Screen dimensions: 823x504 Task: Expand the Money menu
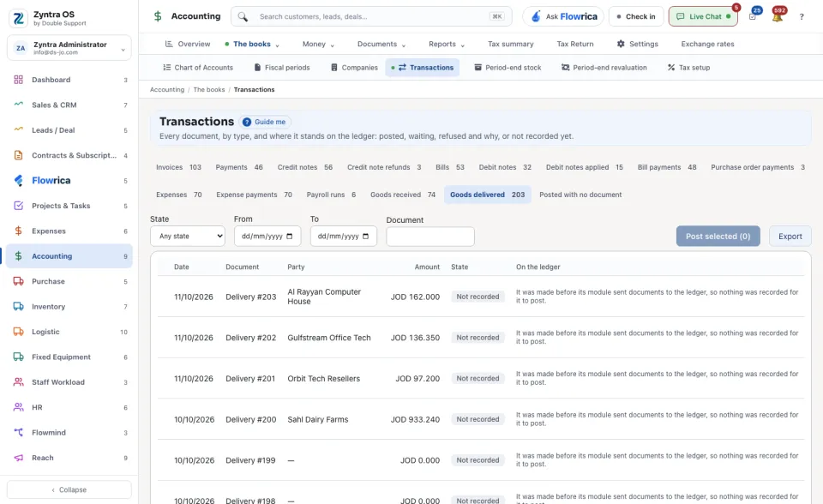[318, 44]
